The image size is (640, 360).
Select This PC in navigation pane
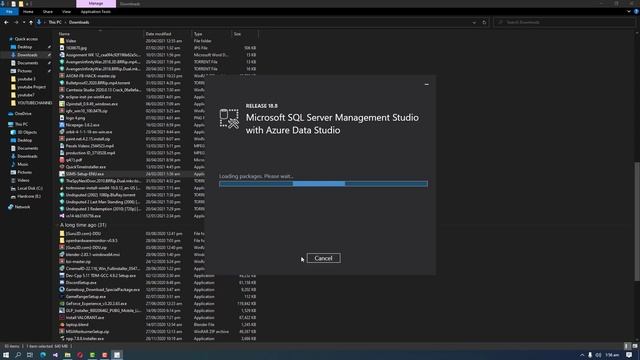[21, 124]
